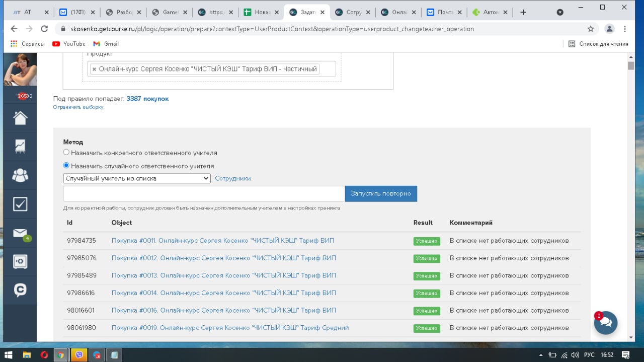This screenshot has width=644, height=362.
Task: Click the РУС language indicator
Action: [x=589, y=355]
